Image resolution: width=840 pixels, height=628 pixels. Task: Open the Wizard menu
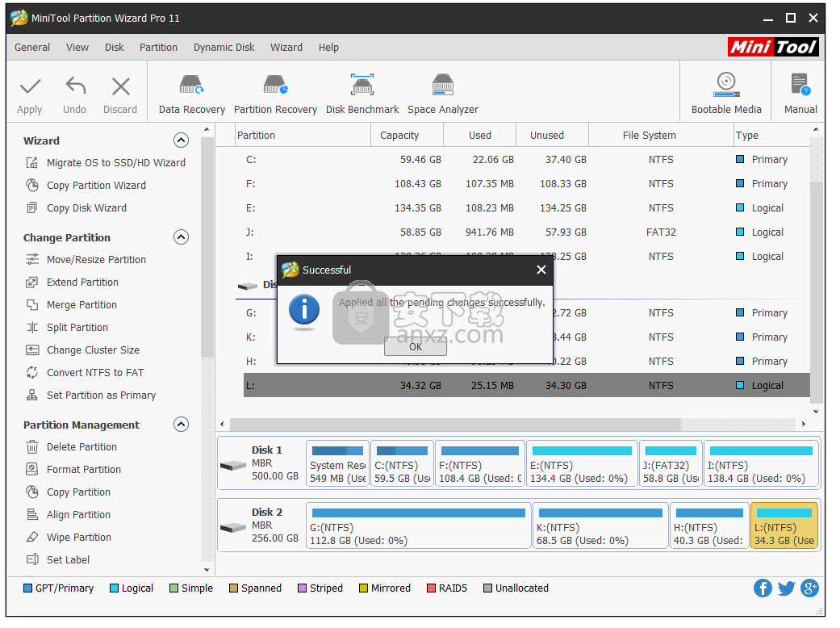pyautogui.click(x=286, y=47)
